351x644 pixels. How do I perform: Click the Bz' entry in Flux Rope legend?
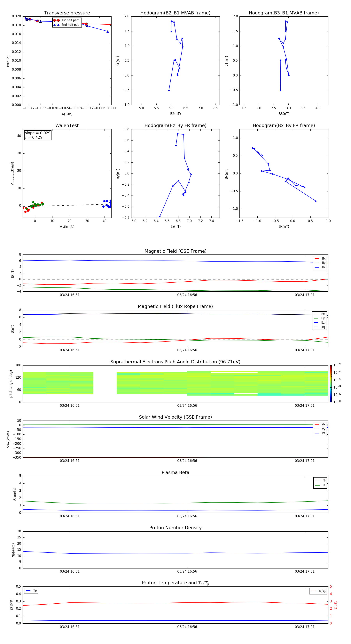tap(320, 323)
